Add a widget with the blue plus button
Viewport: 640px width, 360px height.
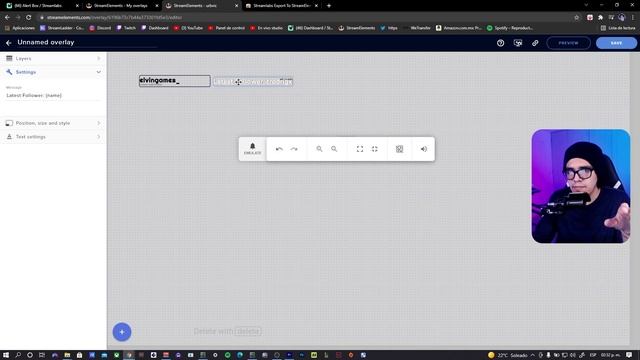(x=122, y=332)
